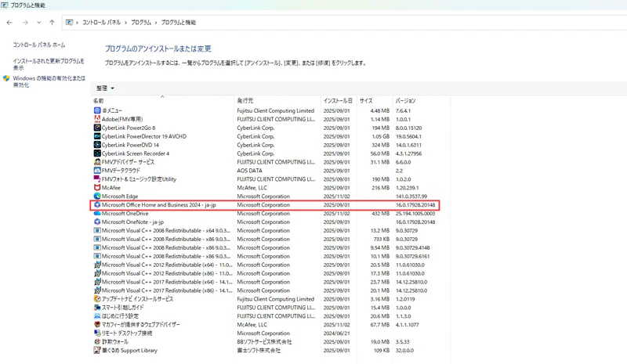Click the Microsoft Office Home and Business icon
This screenshot has height=364, width=627.
(97, 204)
